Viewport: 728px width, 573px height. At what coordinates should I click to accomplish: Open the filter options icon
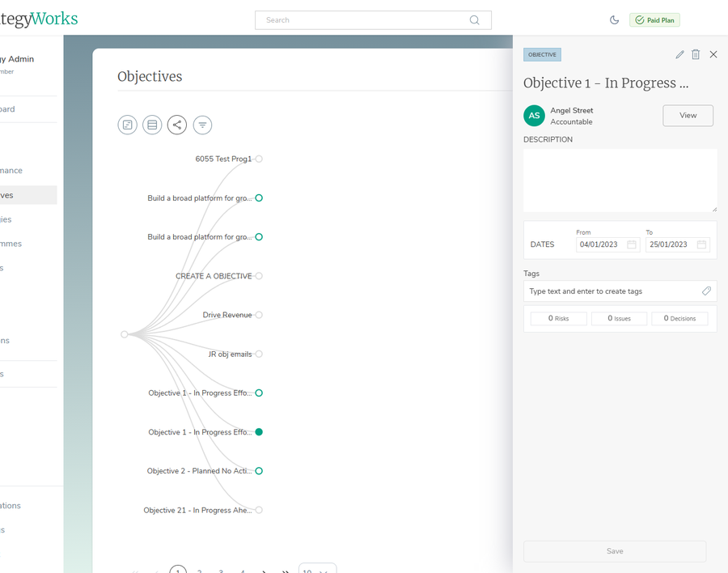202,125
